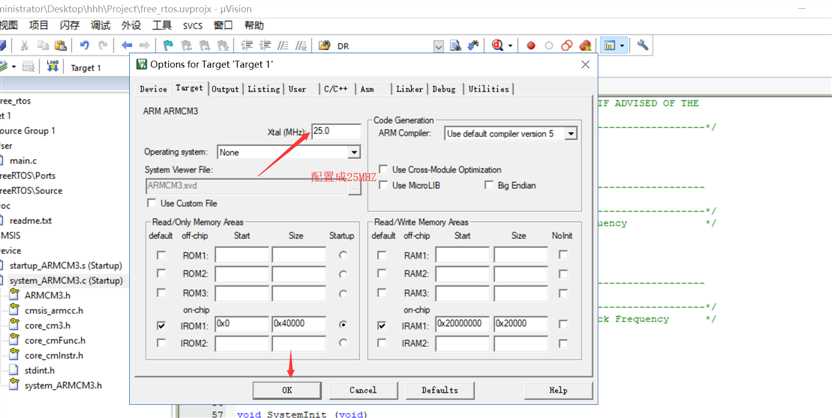
Task: Enable Use Cross-Module Optimization
Action: (383, 170)
